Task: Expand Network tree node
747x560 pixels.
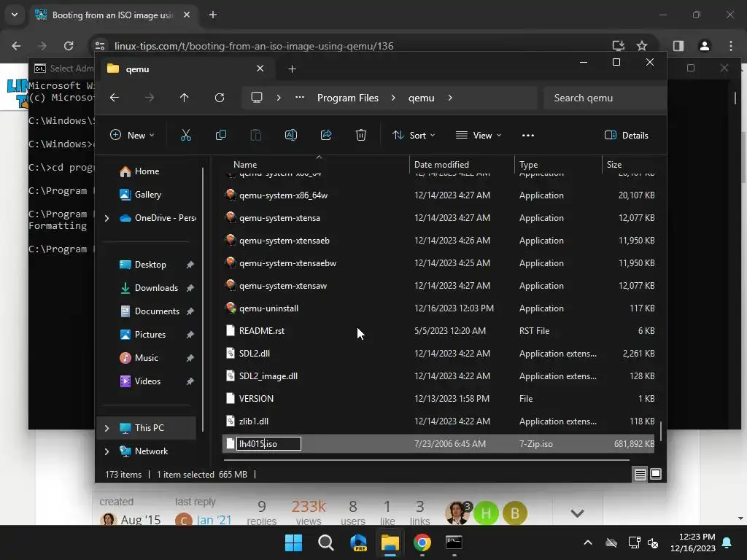Action: click(107, 451)
